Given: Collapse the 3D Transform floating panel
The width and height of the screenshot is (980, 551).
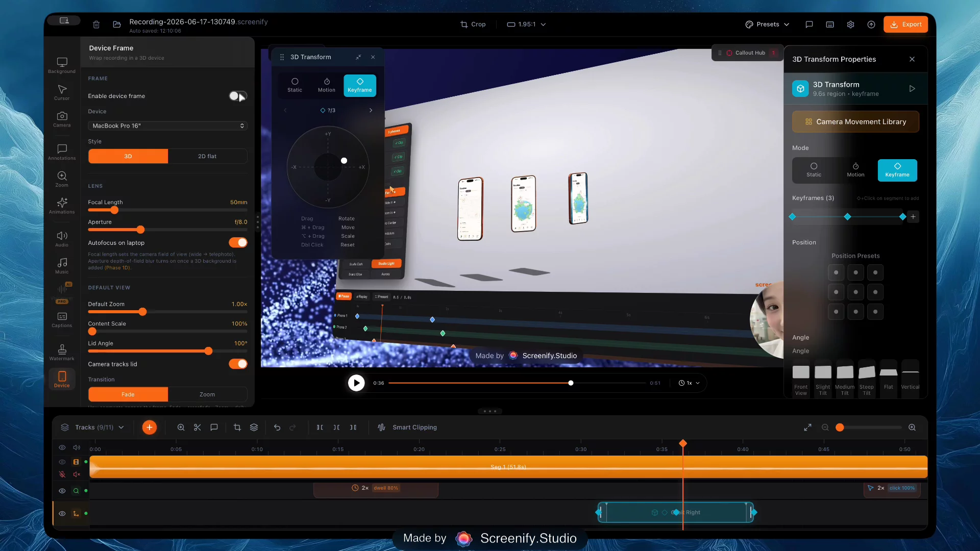Looking at the screenshot, I should [x=359, y=57].
